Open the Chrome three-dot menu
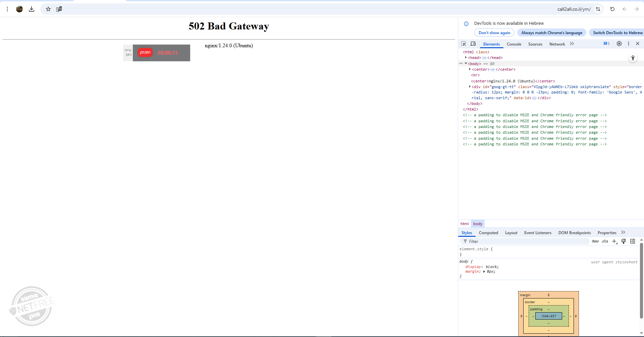Viewport: 644px width, 337px height. [x=7, y=9]
